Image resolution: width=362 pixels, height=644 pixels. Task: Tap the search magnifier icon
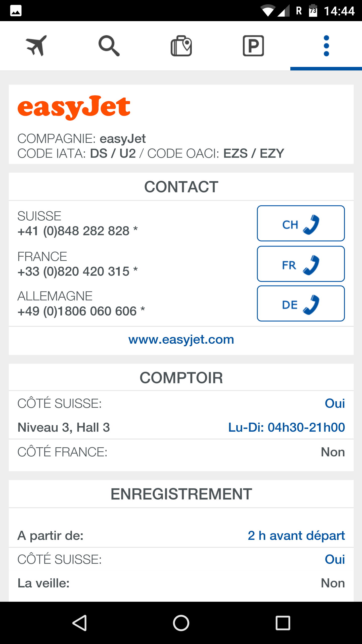(x=109, y=46)
